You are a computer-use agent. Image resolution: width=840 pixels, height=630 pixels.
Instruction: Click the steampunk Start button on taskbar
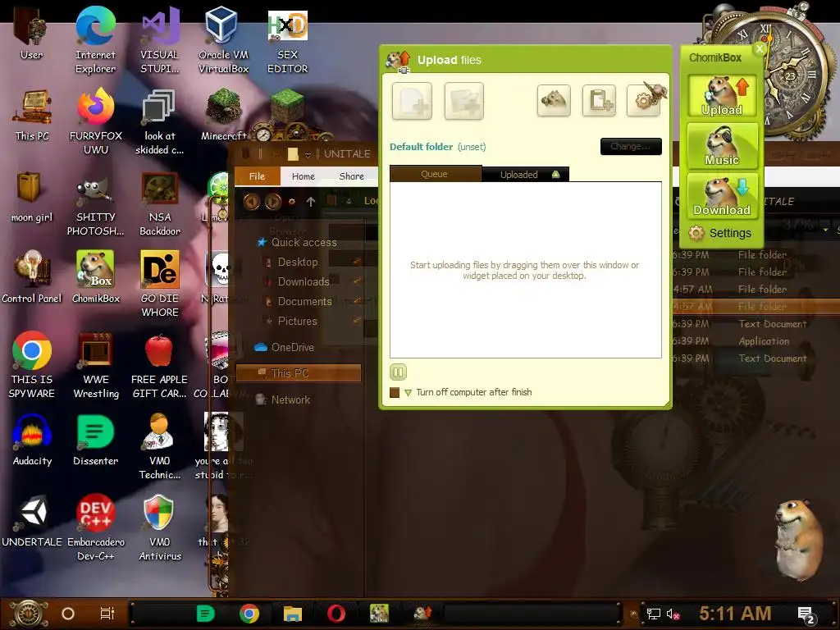(x=29, y=614)
